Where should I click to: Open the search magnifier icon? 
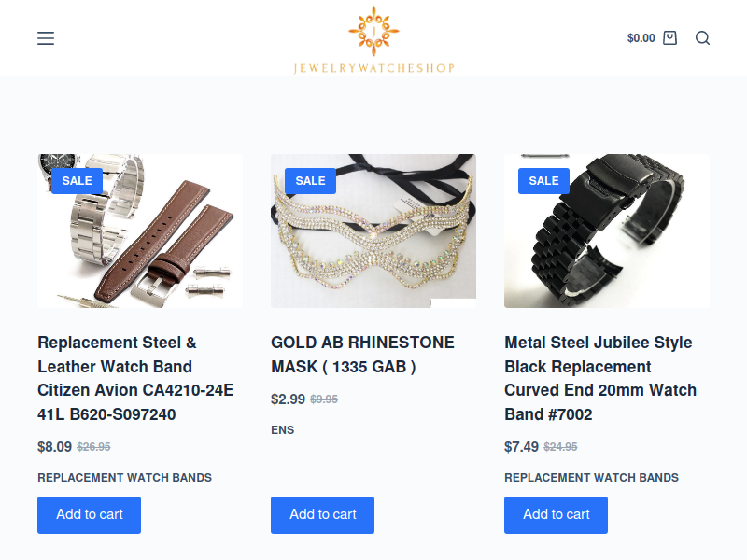pos(702,38)
